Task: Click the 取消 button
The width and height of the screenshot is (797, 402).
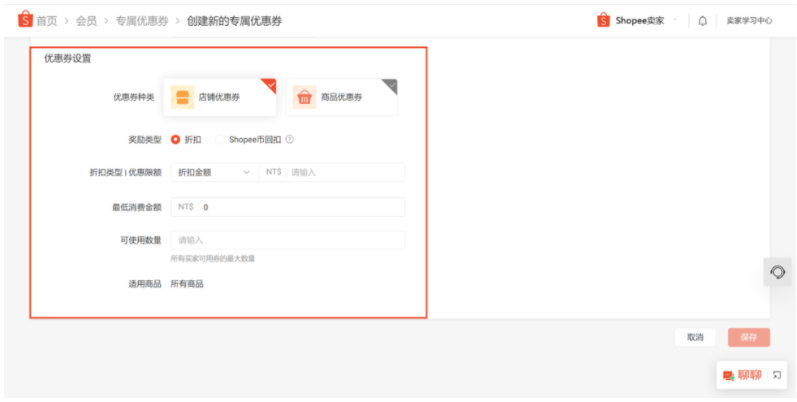Action: 695,337
